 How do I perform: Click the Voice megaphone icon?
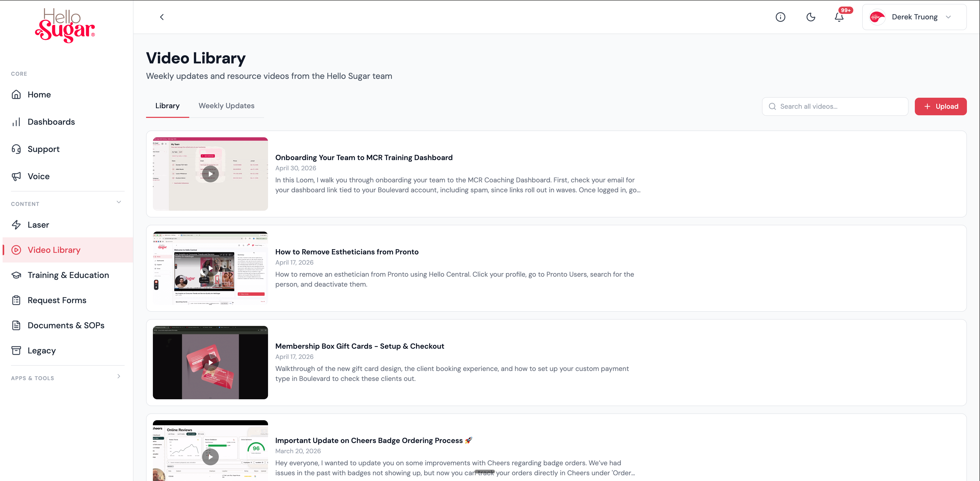[16, 176]
